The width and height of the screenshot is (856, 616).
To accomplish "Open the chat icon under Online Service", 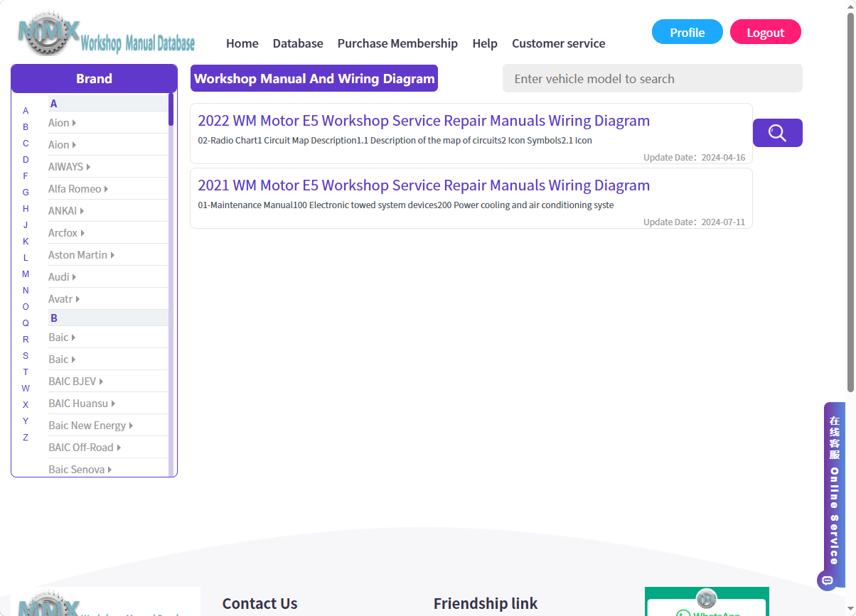I will point(827,580).
